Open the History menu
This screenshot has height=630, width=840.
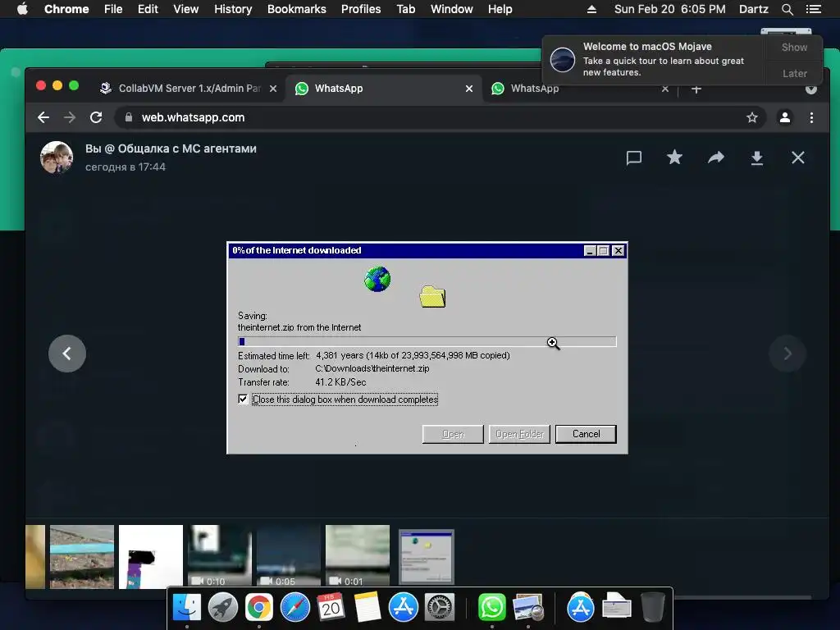[x=233, y=9]
